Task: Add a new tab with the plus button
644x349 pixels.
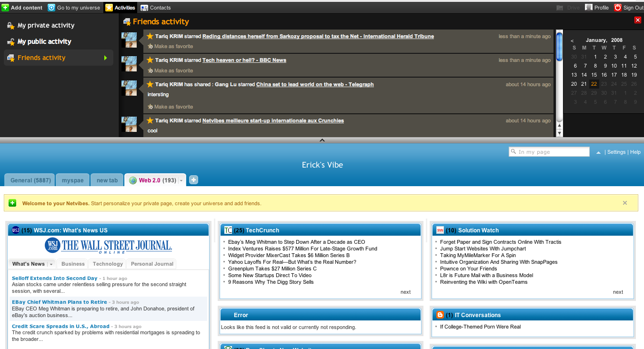Action: [193, 180]
